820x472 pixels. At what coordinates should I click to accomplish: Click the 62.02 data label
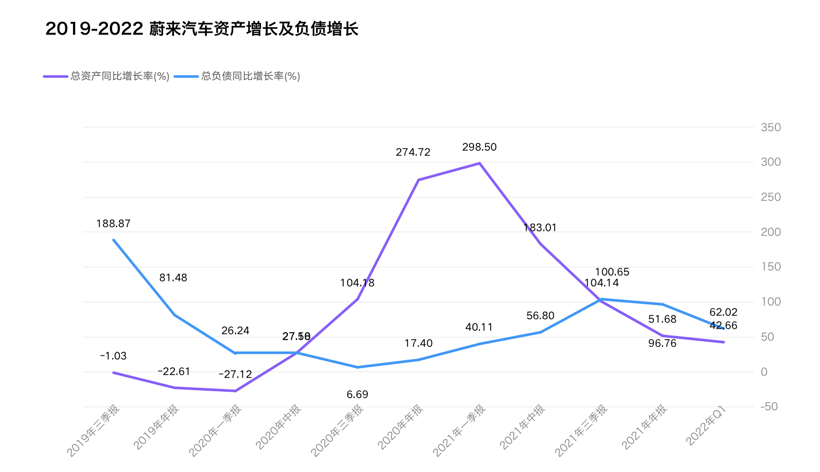pyautogui.click(x=724, y=313)
